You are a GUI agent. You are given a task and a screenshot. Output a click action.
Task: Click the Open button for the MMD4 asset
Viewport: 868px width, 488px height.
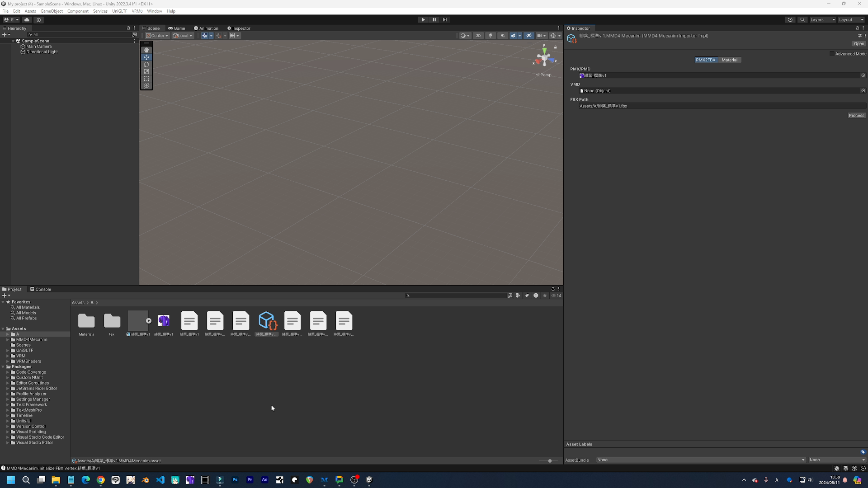859,43
